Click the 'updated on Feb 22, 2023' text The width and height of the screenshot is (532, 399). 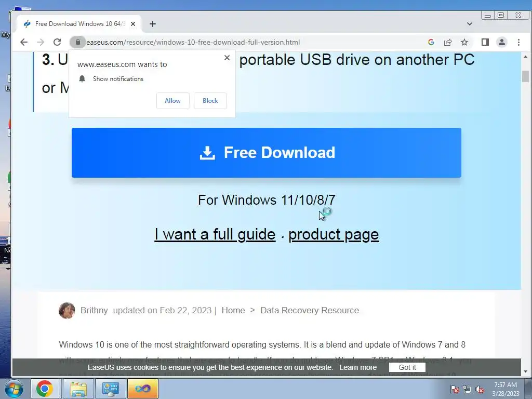tap(162, 311)
